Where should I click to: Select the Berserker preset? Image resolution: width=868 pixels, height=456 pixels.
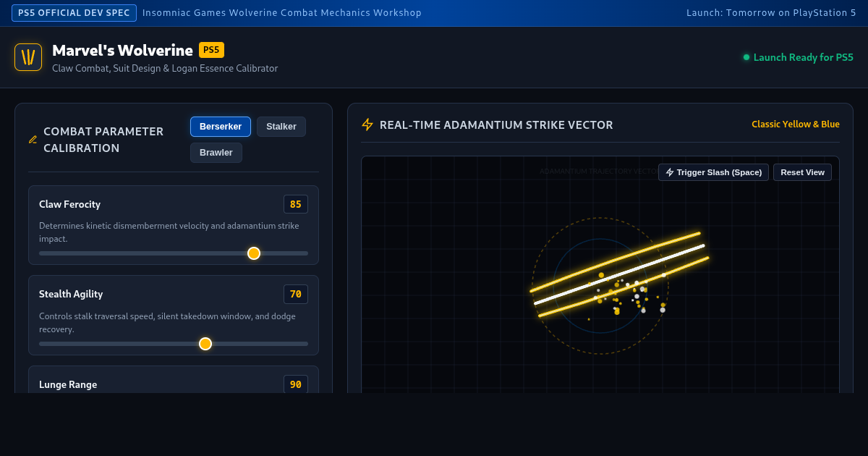(221, 127)
